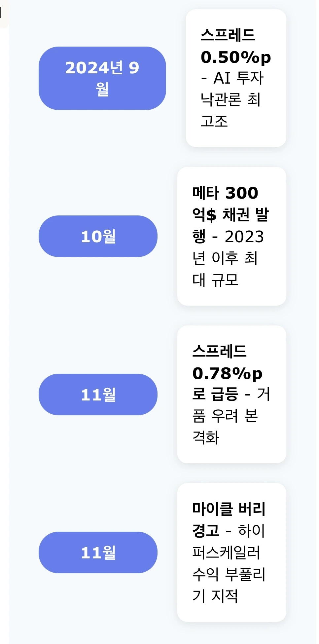Image resolution: width=319 pixels, height=644 pixels.
Task: Open the 메타 300억$ 채권 발행 card title
Action: pyautogui.click(x=230, y=214)
